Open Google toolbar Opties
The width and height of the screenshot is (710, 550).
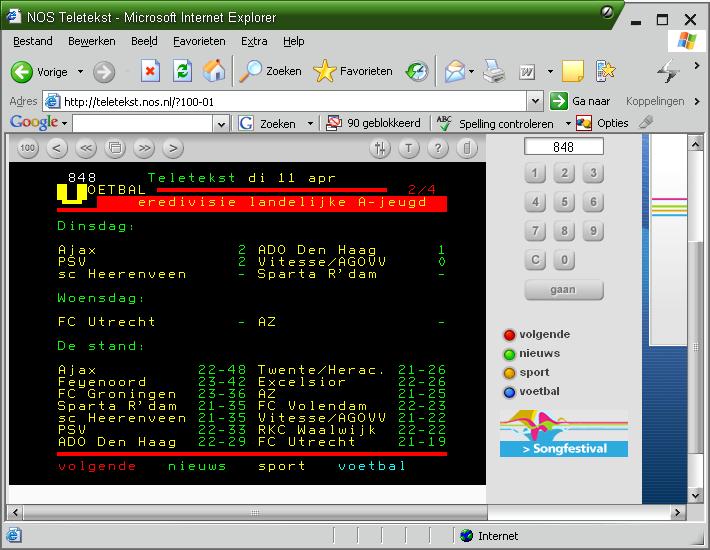click(x=602, y=123)
